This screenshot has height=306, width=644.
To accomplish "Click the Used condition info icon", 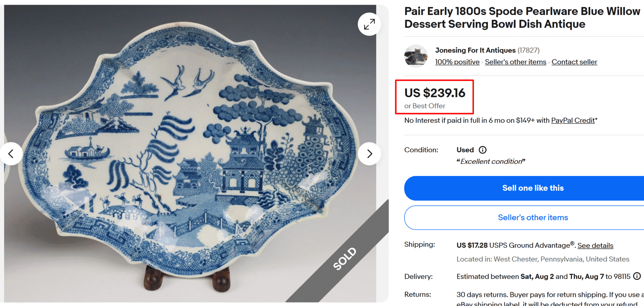I will [482, 150].
